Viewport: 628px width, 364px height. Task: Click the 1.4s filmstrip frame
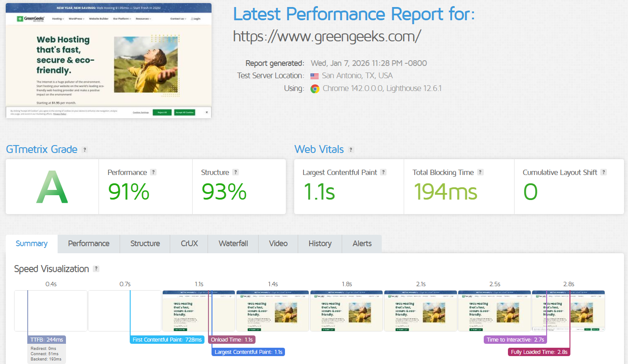[273, 311]
